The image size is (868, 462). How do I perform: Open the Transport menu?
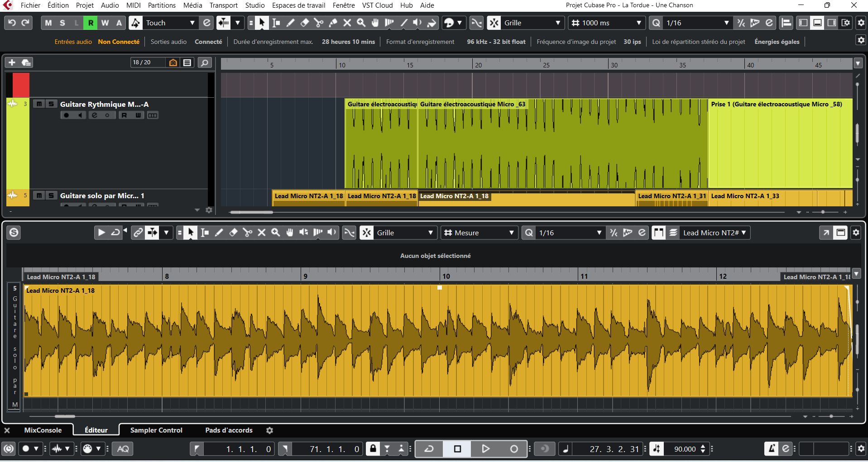pyautogui.click(x=223, y=5)
